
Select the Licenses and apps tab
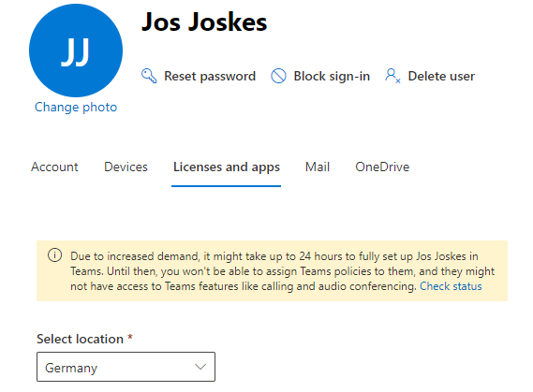(227, 167)
